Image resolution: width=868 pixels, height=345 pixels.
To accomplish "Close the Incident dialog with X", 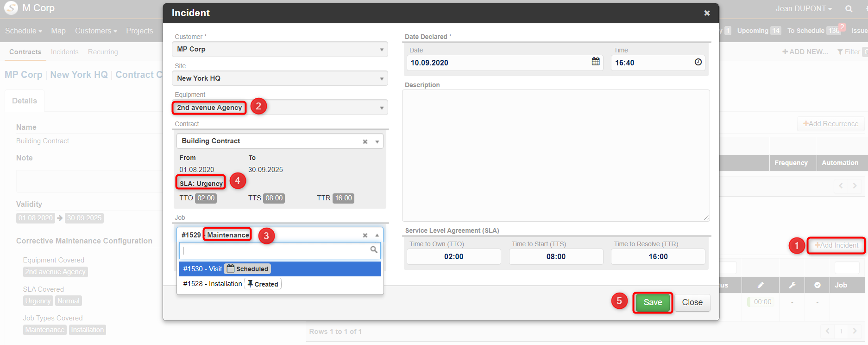I will tap(707, 13).
